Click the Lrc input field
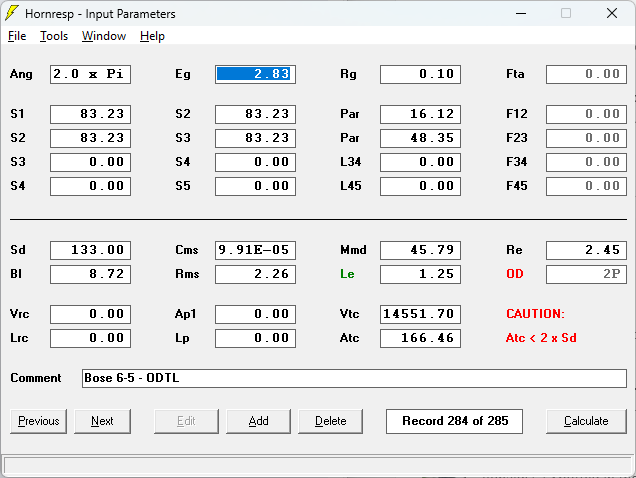636x478 pixels. point(90,338)
